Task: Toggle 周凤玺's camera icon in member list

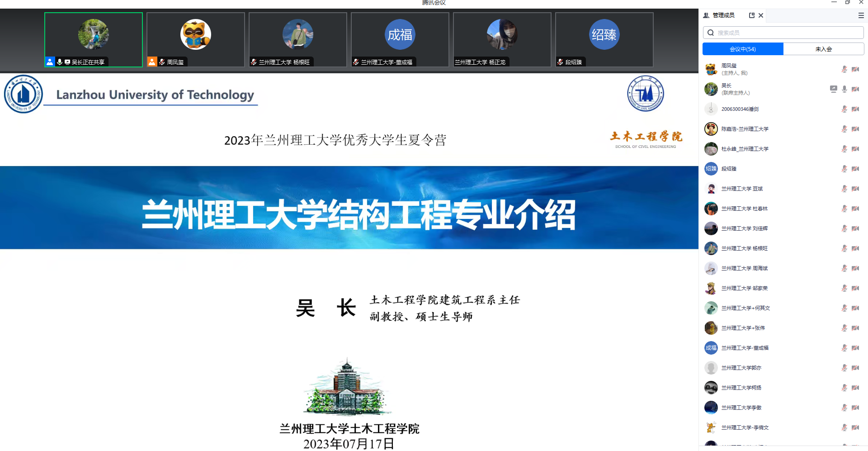Action: 855,69
